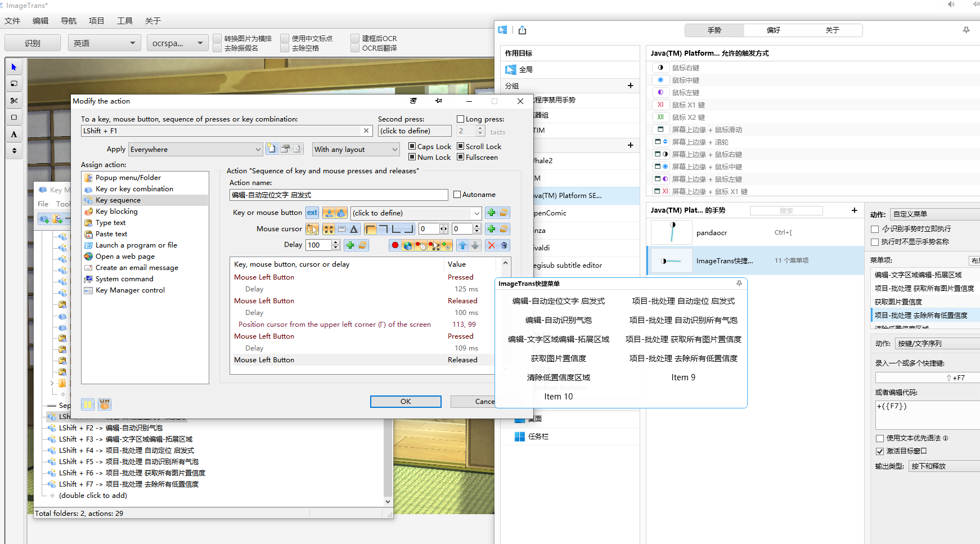The image size is (980, 544).
Task: Select Launch a program or file action
Action: (136, 245)
